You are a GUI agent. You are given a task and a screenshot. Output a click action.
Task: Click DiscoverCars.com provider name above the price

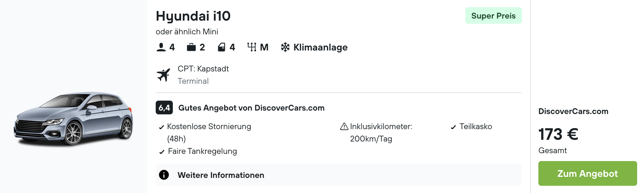[573, 111]
